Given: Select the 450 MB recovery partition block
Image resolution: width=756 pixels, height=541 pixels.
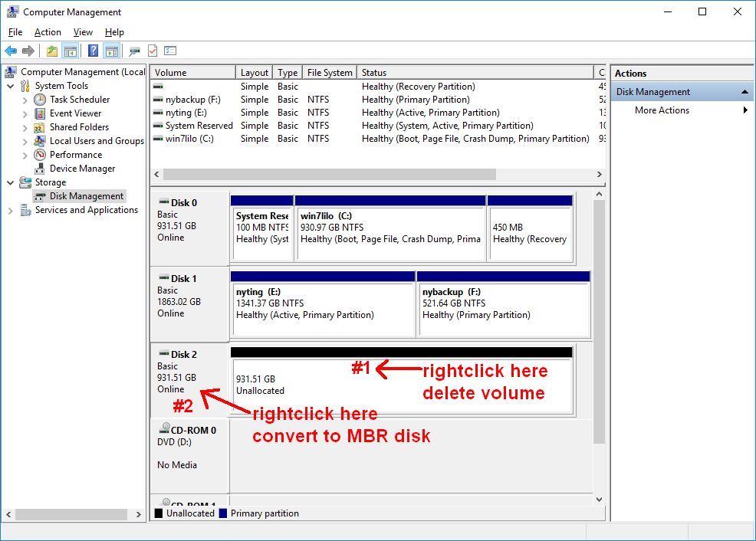Looking at the screenshot, I should coord(531,228).
